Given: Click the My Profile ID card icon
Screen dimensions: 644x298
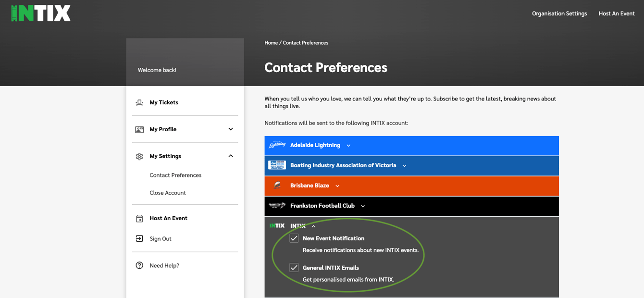Looking at the screenshot, I should point(139,129).
